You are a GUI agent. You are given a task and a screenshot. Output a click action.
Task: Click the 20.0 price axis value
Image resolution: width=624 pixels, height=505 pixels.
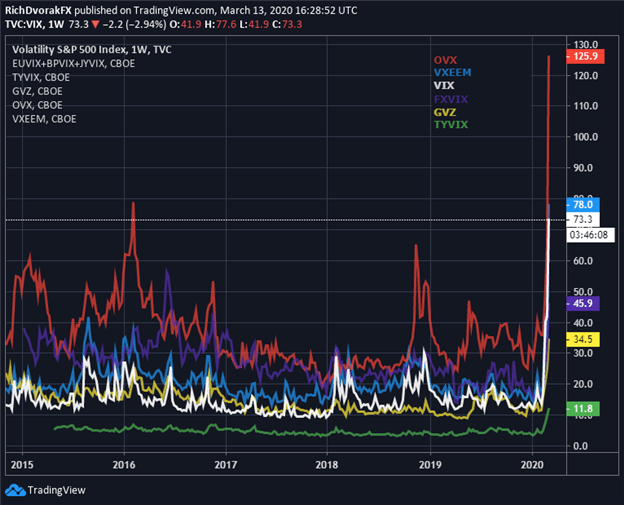coord(583,384)
